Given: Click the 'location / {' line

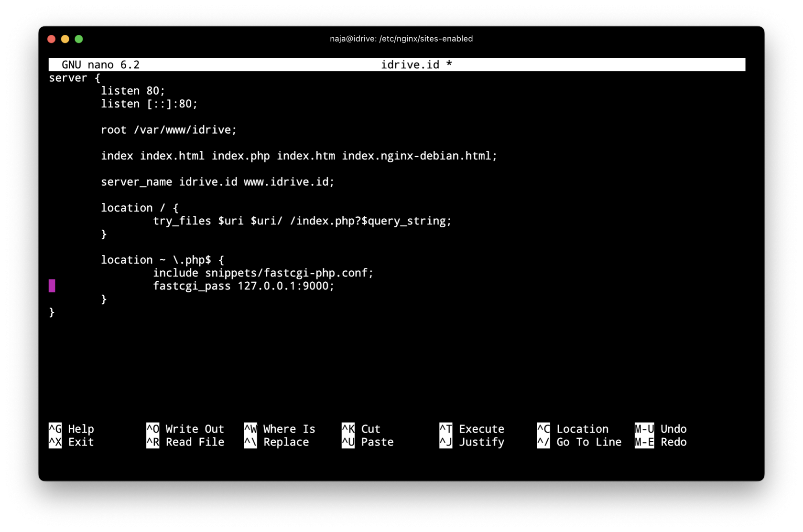Looking at the screenshot, I should [x=140, y=208].
